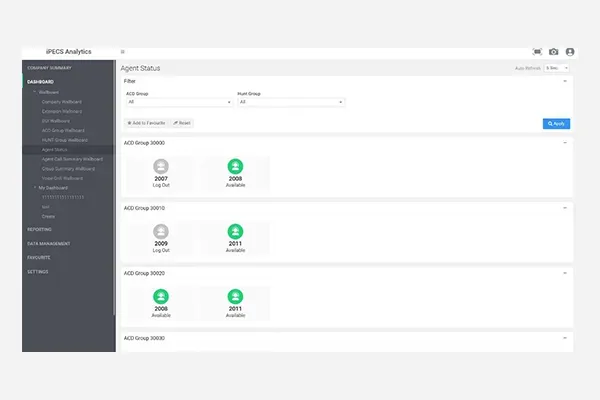Image resolution: width=600 pixels, height=400 pixels.
Task: Open Favourite section in sidebar
Action: (x=39, y=258)
